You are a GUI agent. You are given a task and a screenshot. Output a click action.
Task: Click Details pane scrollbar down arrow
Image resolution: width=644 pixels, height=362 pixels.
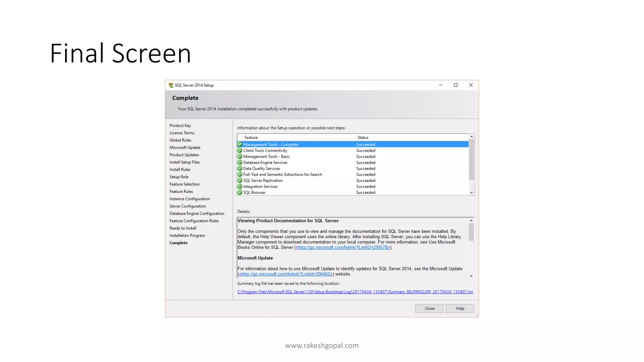[471, 276]
